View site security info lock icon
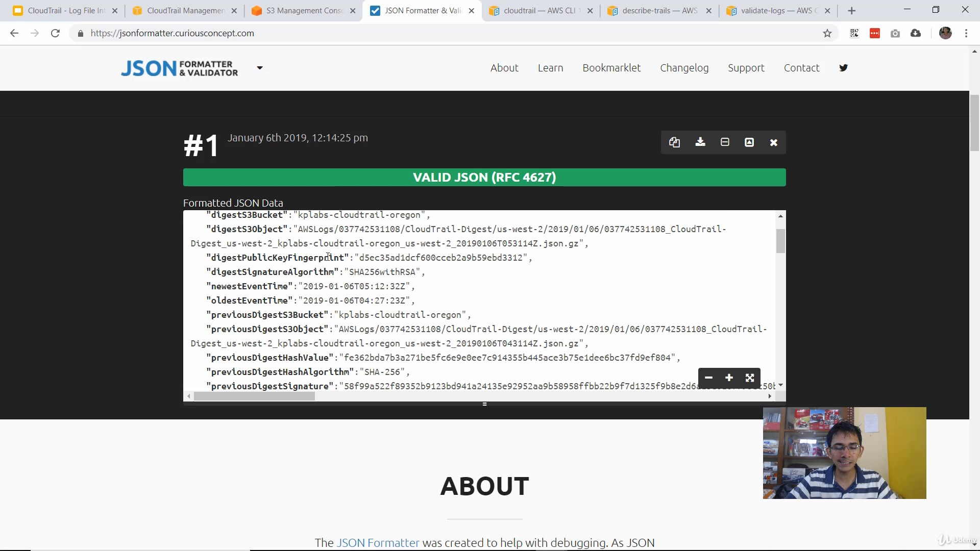 coord(80,33)
